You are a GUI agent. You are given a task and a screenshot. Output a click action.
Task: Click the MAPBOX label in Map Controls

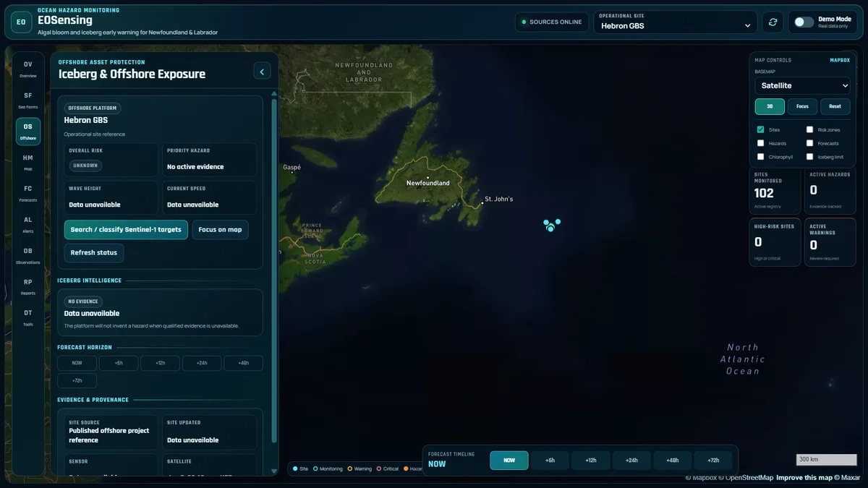click(840, 60)
